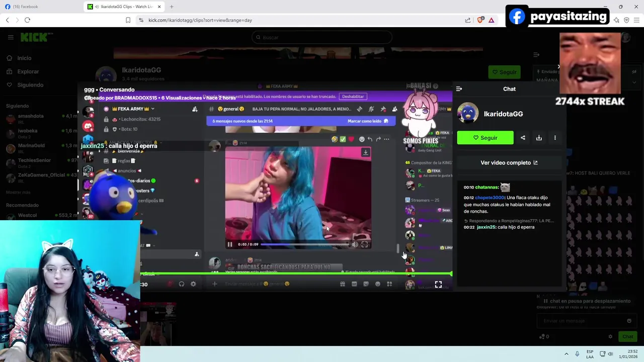
Task: Collapse the stream chat on the page behind
Action: tap(536, 54)
